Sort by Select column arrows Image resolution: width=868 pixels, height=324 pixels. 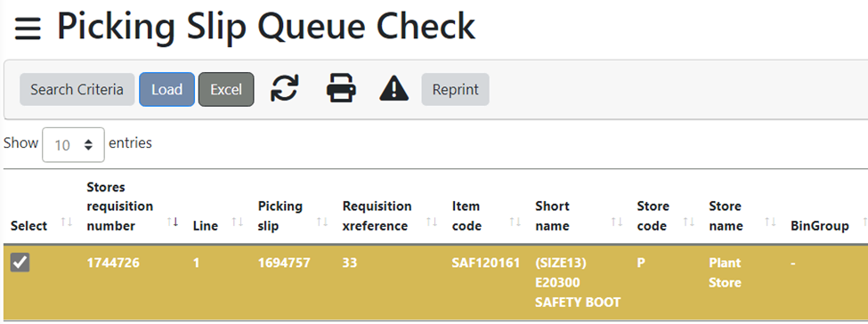coord(67,223)
